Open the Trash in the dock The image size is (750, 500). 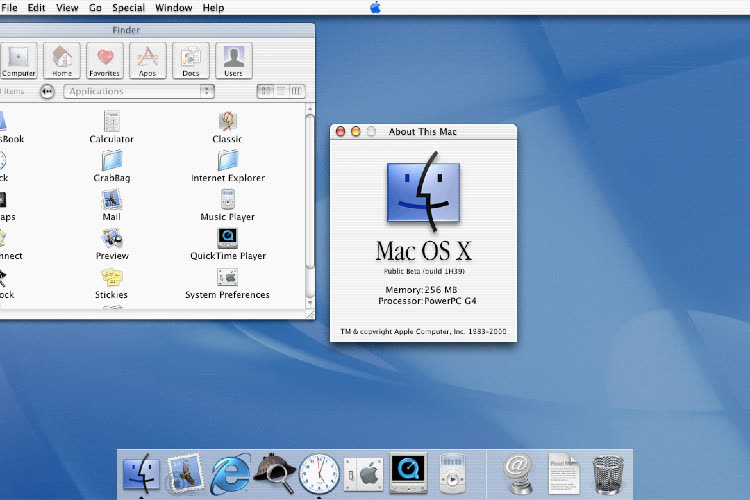(607, 471)
